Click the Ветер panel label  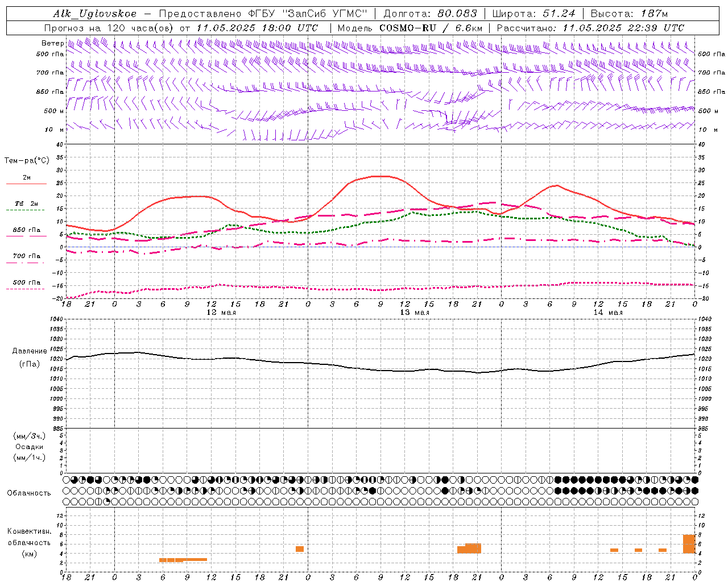pyautogui.click(x=52, y=43)
